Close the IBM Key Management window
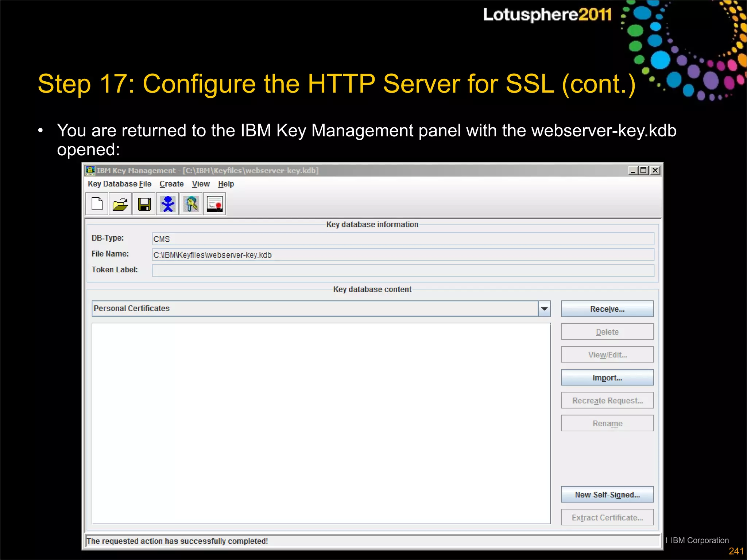 pos(655,170)
